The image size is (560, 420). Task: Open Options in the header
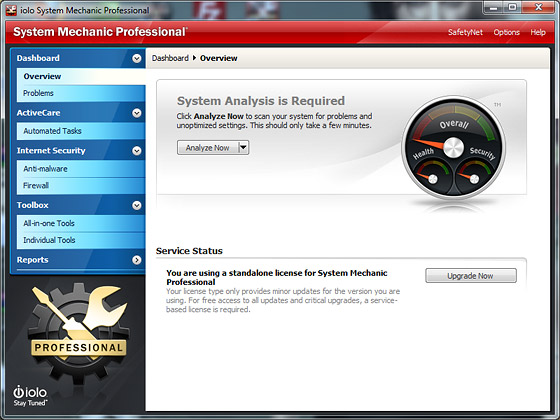click(506, 32)
